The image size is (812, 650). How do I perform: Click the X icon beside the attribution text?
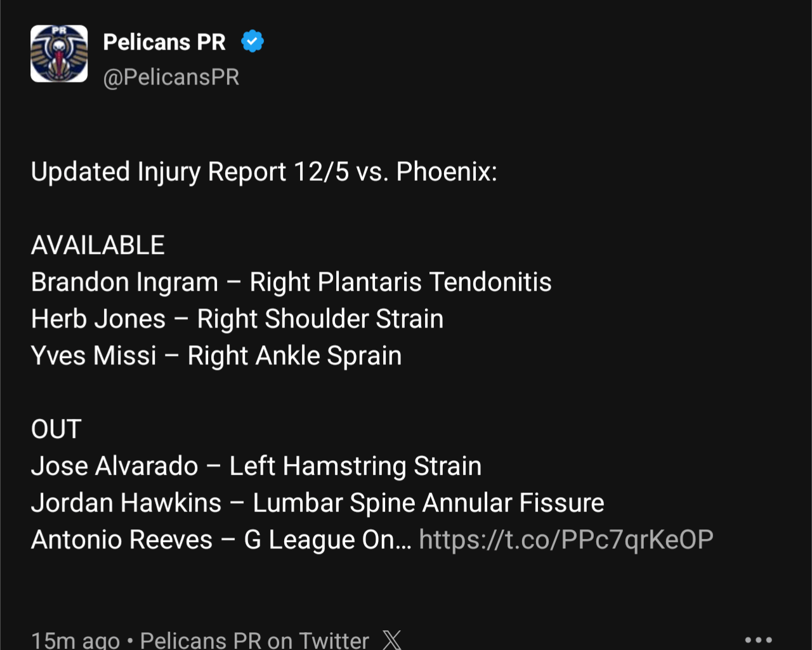point(391,641)
